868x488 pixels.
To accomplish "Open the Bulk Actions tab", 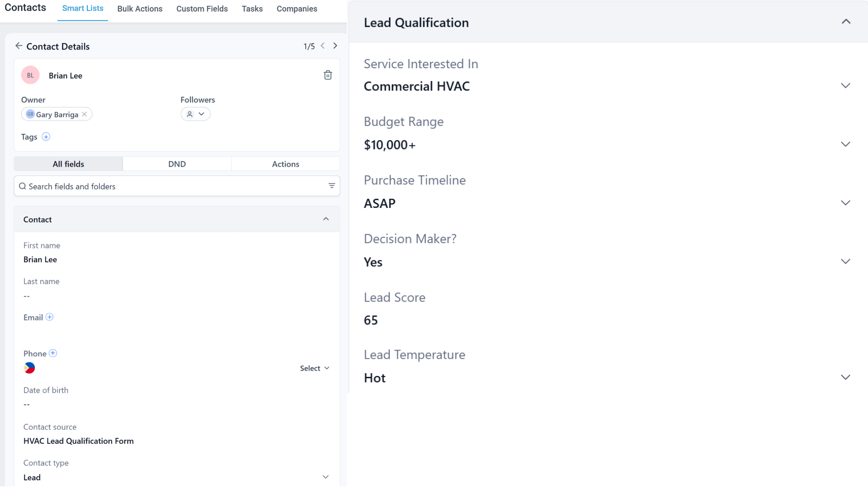I will [x=140, y=9].
